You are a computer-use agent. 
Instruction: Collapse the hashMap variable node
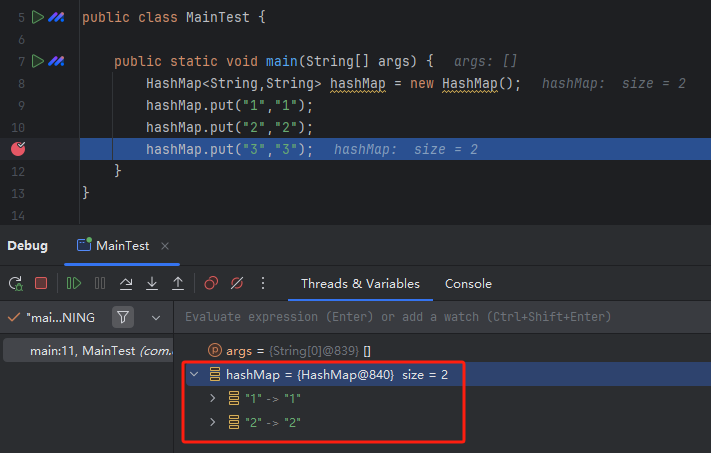point(194,375)
